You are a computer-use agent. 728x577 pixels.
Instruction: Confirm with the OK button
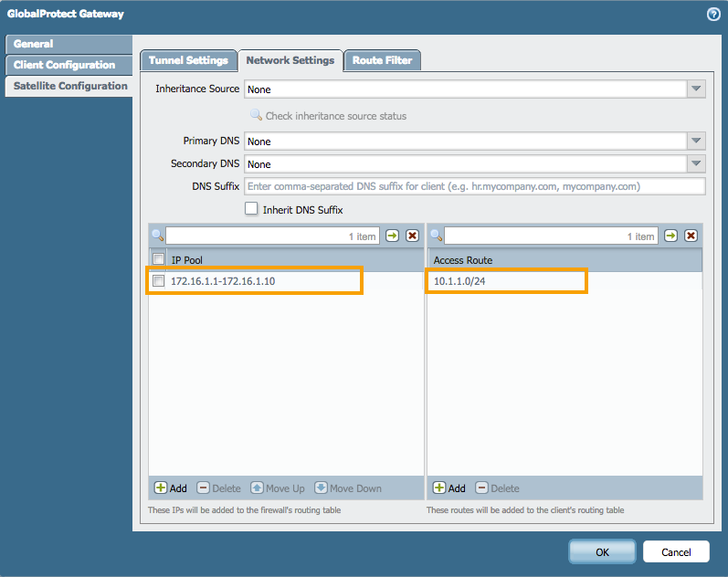click(602, 552)
